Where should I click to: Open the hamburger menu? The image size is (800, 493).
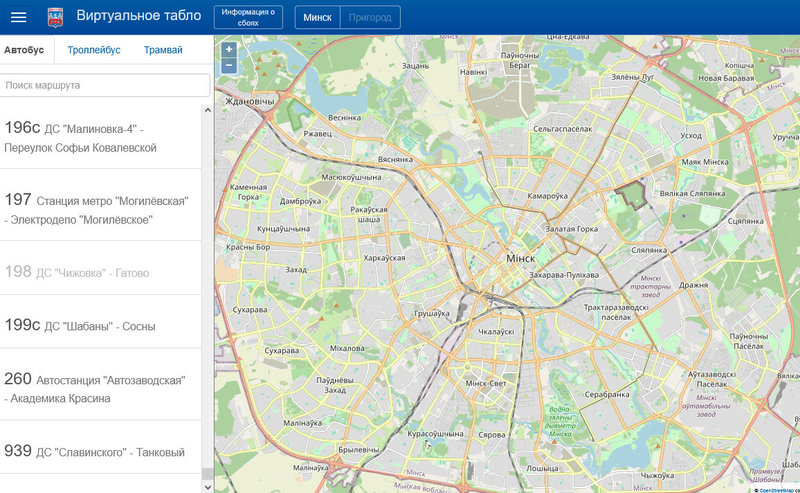coord(18,17)
